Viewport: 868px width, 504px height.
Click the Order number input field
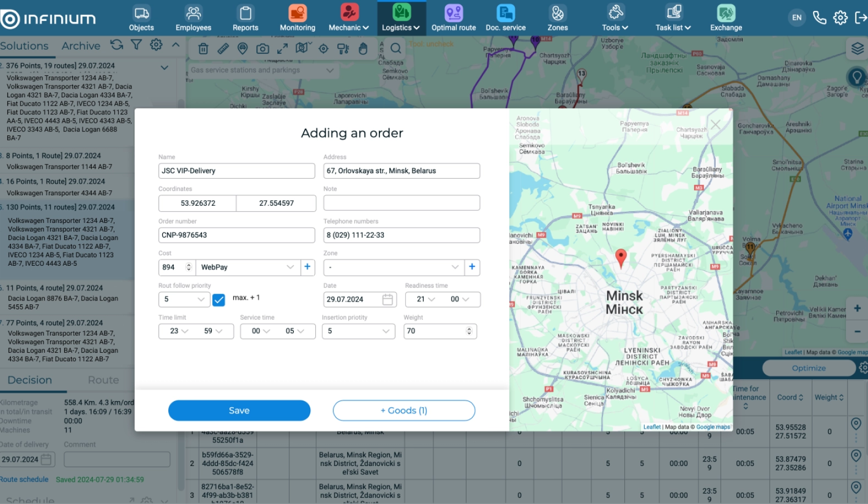tap(237, 235)
